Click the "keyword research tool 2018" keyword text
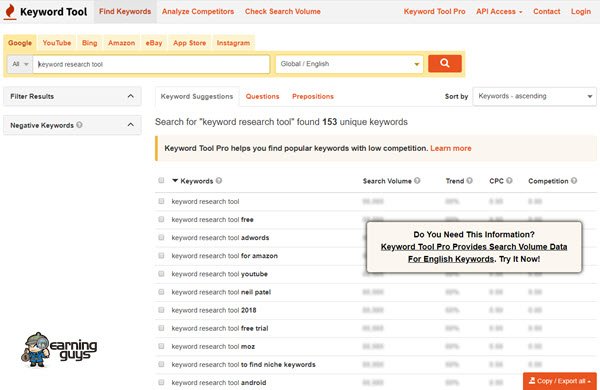The width and height of the screenshot is (600, 390). [214, 310]
